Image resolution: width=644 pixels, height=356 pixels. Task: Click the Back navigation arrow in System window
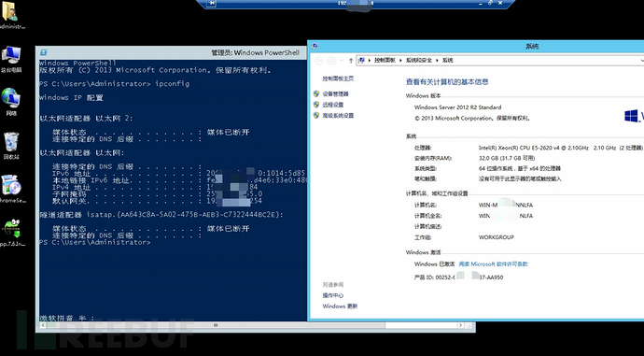(318, 61)
